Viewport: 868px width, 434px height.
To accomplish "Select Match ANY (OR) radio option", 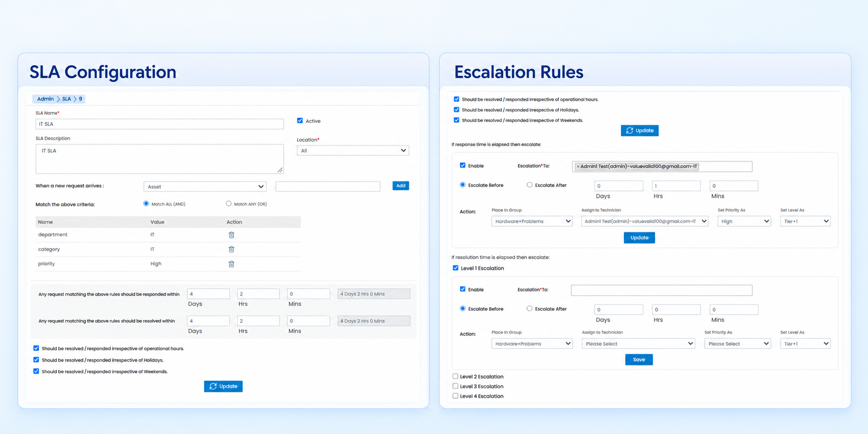I will [x=228, y=204].
